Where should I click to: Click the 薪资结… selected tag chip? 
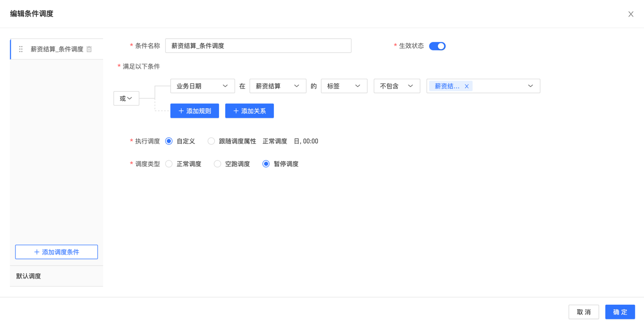click(x=450, y=86)
